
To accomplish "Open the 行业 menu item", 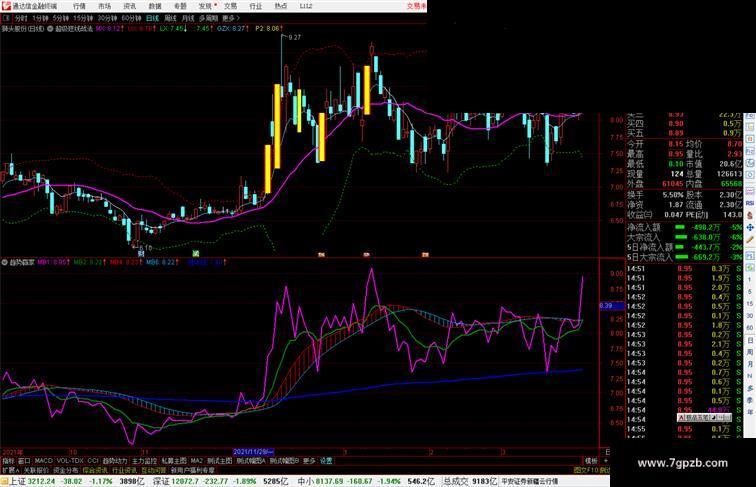I will (x=256, y=6).
